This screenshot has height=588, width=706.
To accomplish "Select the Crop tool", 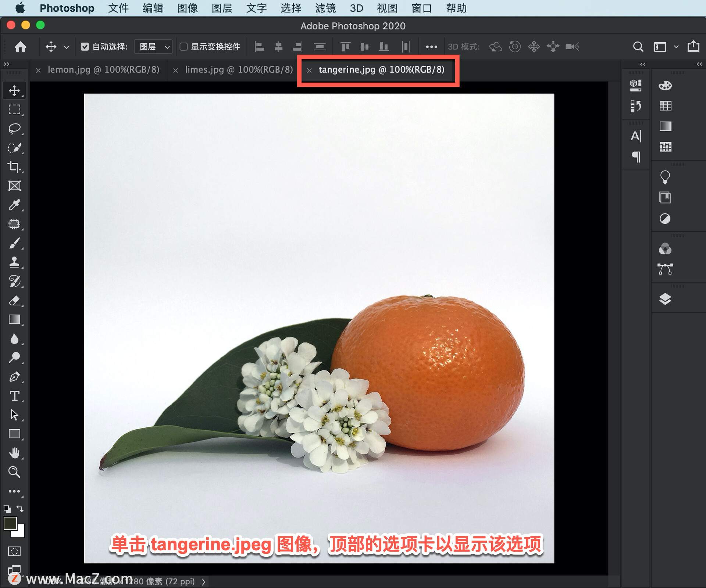I will 15,167.
